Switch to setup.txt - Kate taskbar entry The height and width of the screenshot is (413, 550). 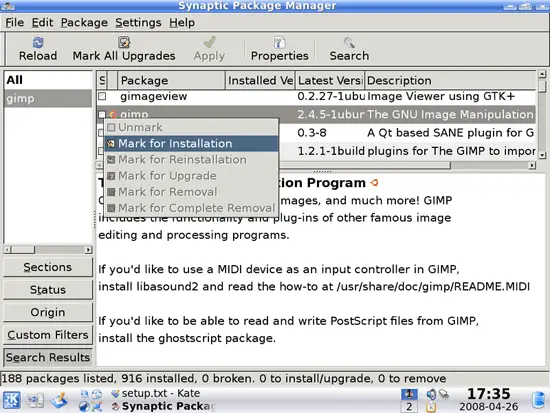click(156, 393)
